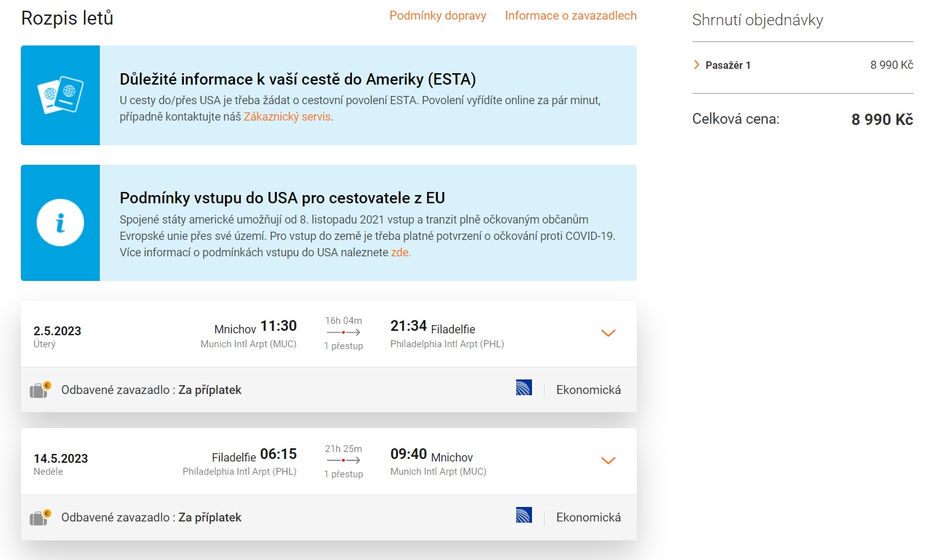937x560 pixels.
Task: Follow the Zákaznický servis link
Action: (x=287, y=117)
